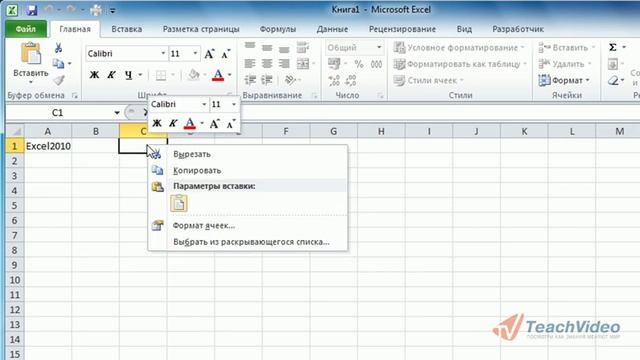
Task: Open the underline style dropdown arrow
Action: tap(140, 75)
